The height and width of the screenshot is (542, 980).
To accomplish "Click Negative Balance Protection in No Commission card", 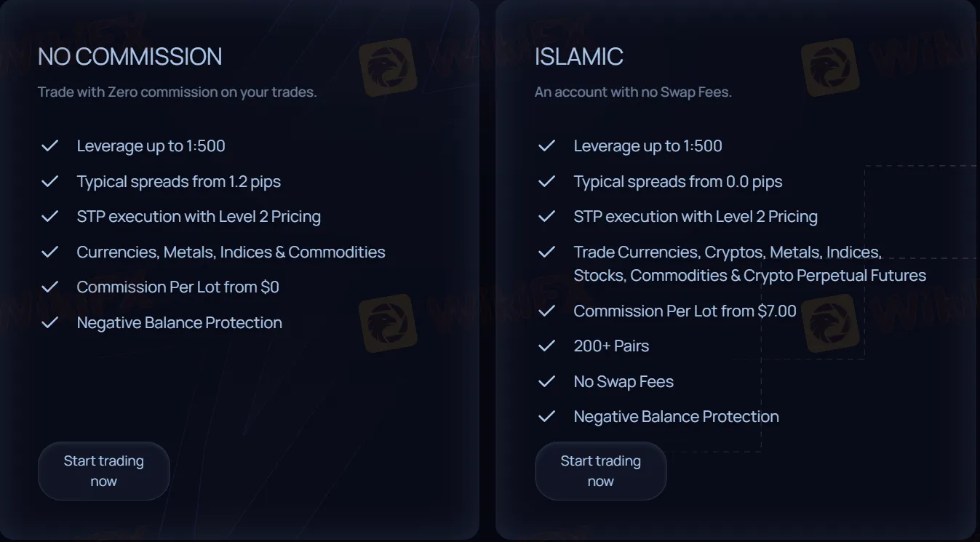I will click(x=179, y=322).
